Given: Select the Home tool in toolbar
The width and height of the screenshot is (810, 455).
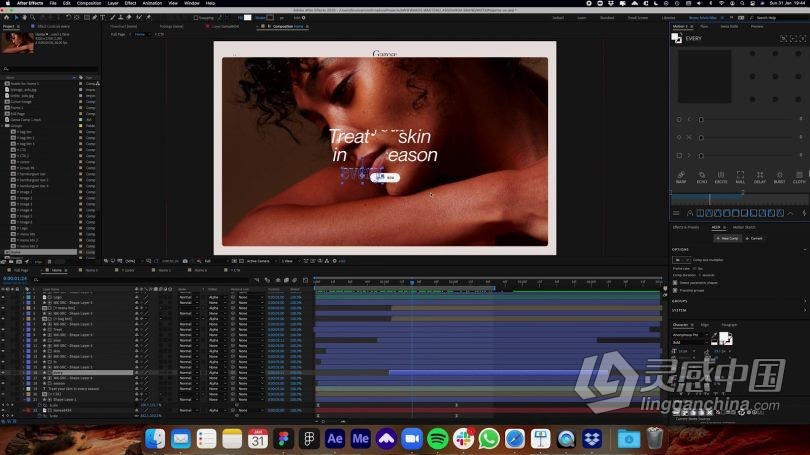Looking at the screenshot, I should pyautogui.click(x=7, y=18).
